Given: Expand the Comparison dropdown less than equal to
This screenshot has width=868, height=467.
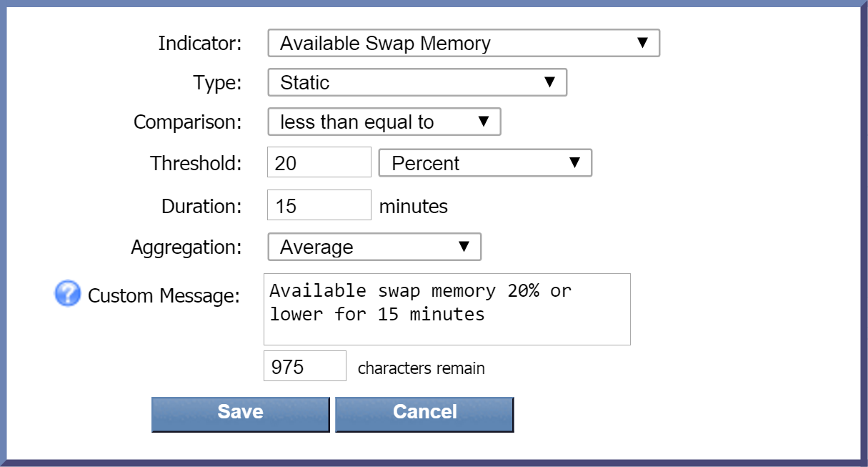Looking at the screenshot, I should click(384, 122).
